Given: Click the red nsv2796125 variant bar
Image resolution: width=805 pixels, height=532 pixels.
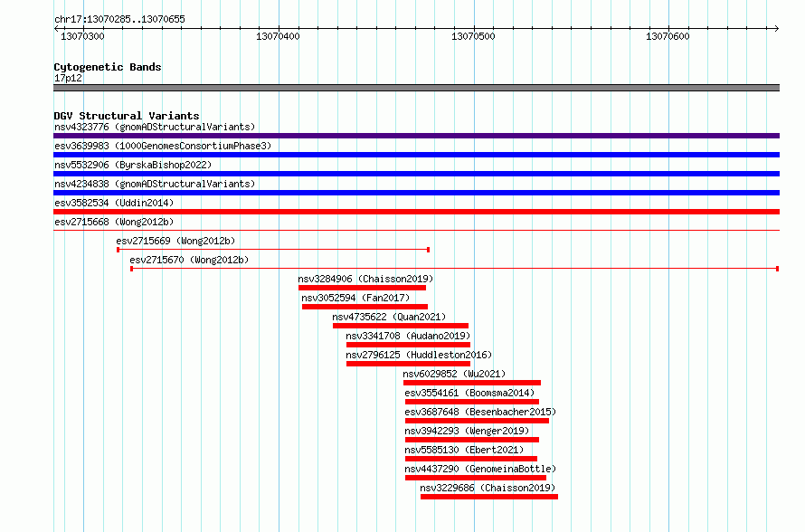Looking at the screenshot, I should (x=408, y=364).
